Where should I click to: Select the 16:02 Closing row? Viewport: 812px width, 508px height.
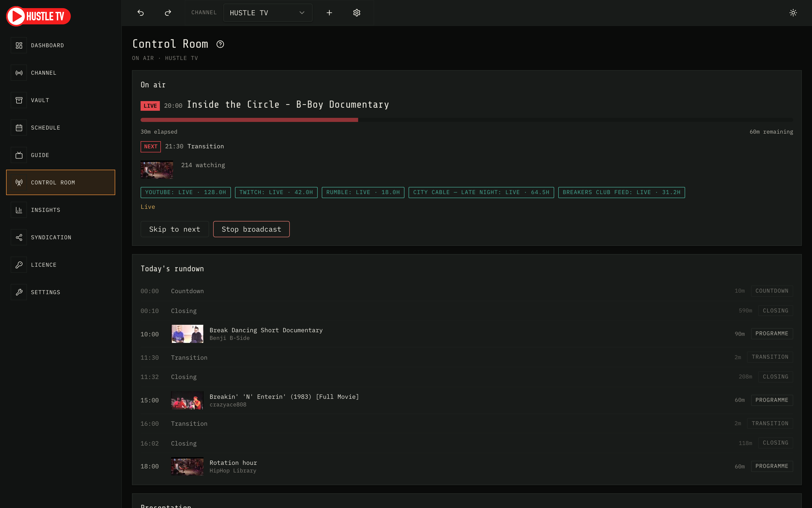coord(467,443)
